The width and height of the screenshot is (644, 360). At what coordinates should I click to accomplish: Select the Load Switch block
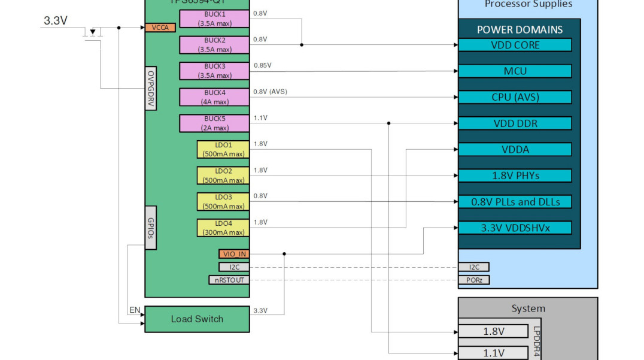pos(197,319)
